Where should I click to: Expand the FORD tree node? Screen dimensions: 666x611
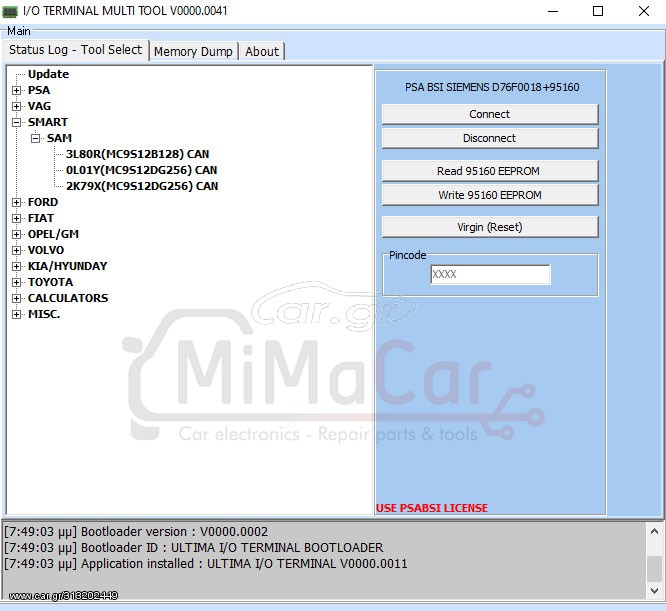point(17,203)
